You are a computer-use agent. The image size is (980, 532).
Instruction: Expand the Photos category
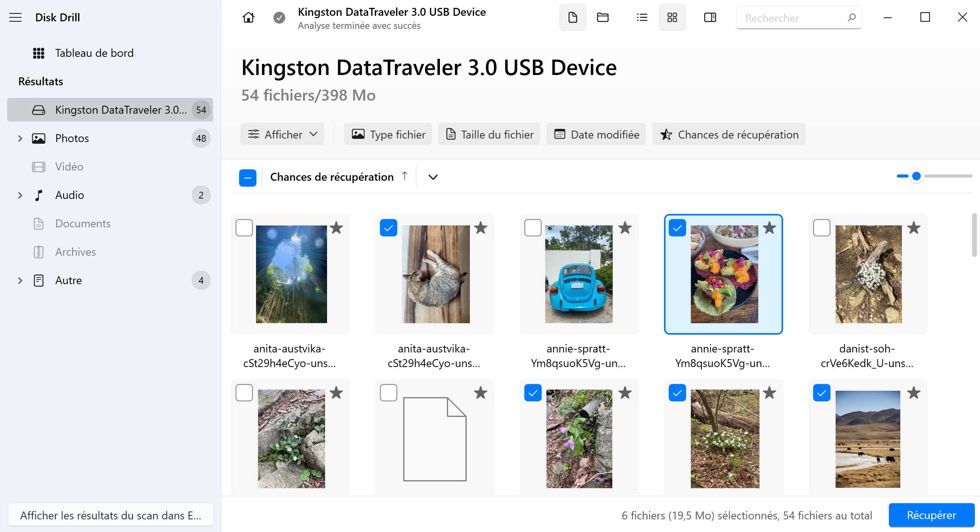coord(20,138)
